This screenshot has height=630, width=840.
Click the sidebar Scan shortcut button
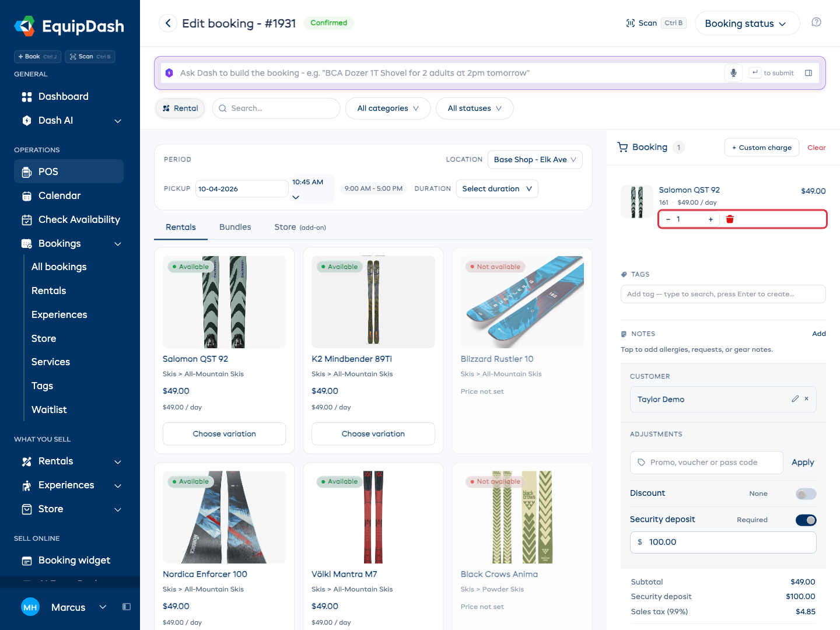pos(90,57)
